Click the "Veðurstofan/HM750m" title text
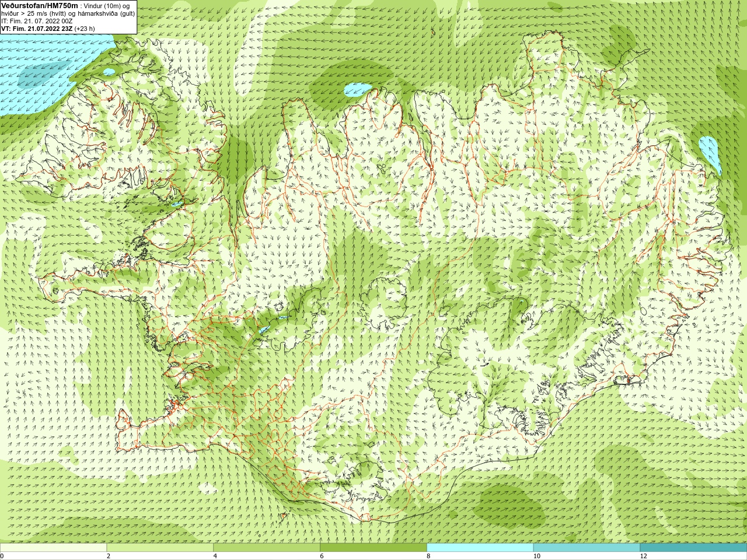Screen dimensions: 747x560 40,5
